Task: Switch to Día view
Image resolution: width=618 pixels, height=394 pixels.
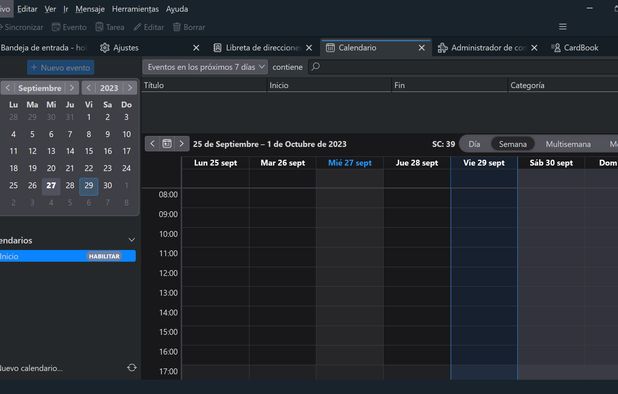Action: click(474, 144)
